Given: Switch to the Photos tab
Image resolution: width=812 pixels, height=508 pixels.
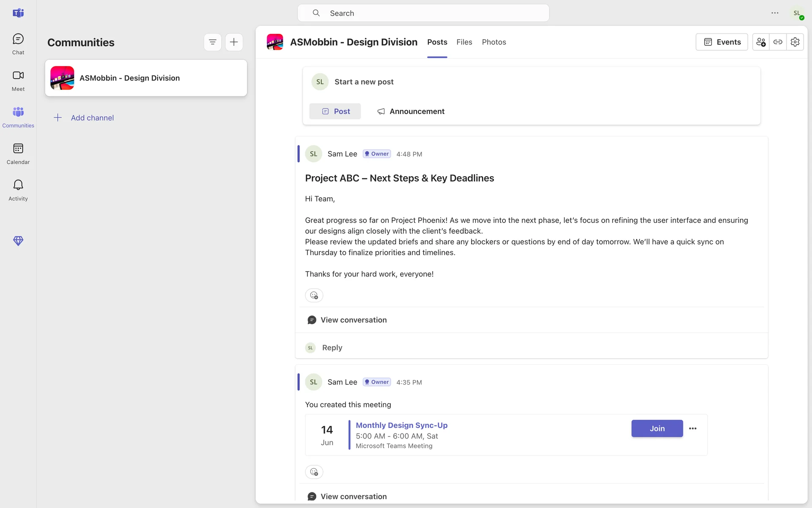Looking at the screenshot, I should [x=494, y=42].
